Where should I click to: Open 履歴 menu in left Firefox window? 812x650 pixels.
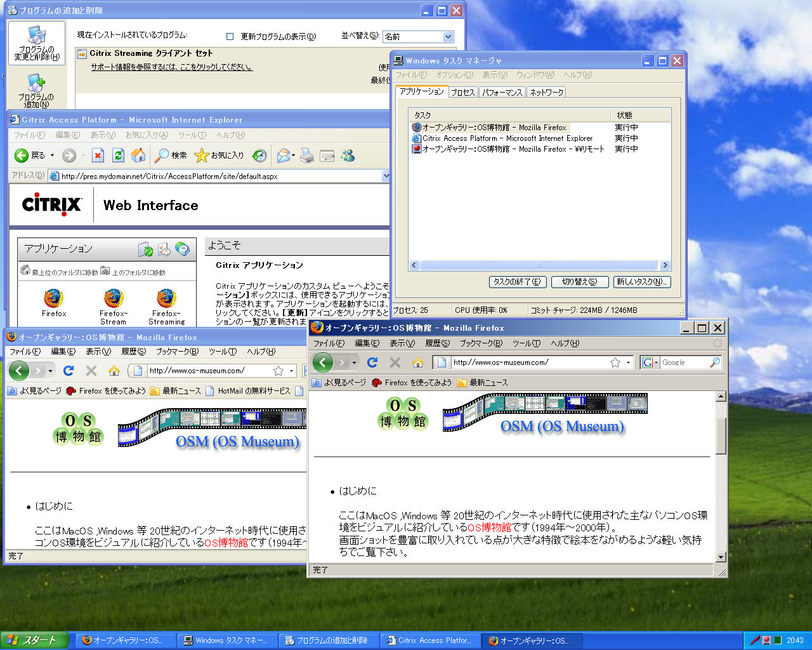134,352
